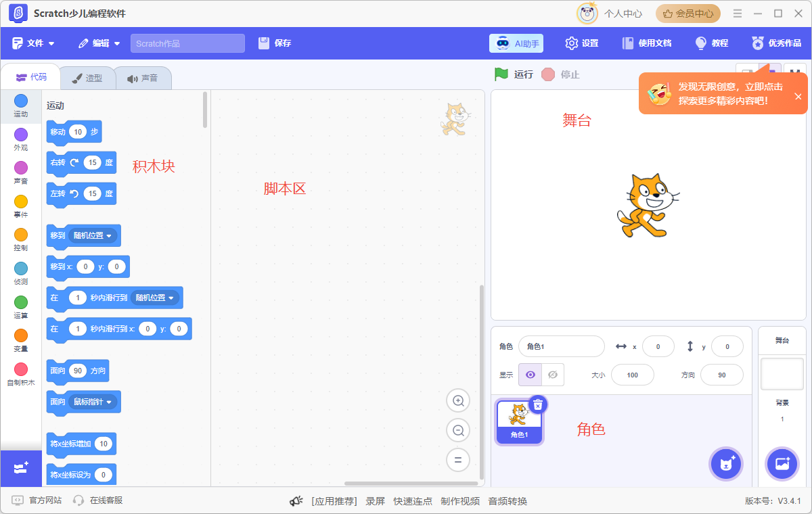Open the 编辑 menu dropdown
The height and width of the screenshot is (514, 812).
99,43
